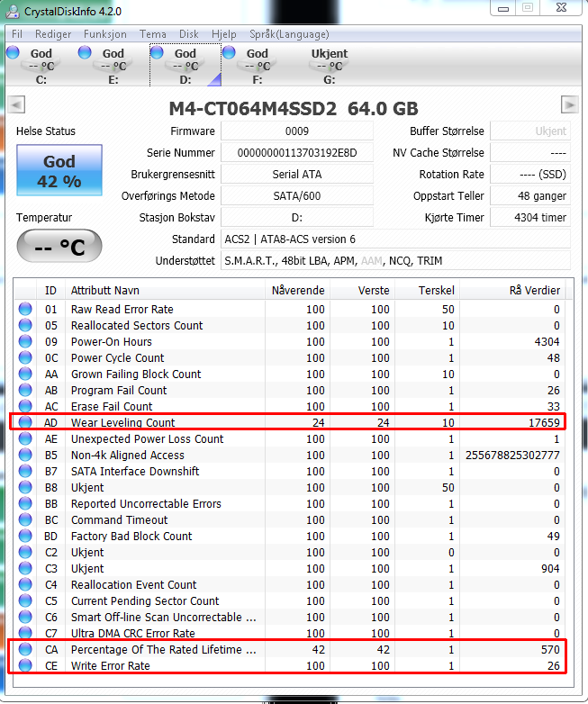
Task: Click status icon of Program Fail Count
Action: coord(25,390)
